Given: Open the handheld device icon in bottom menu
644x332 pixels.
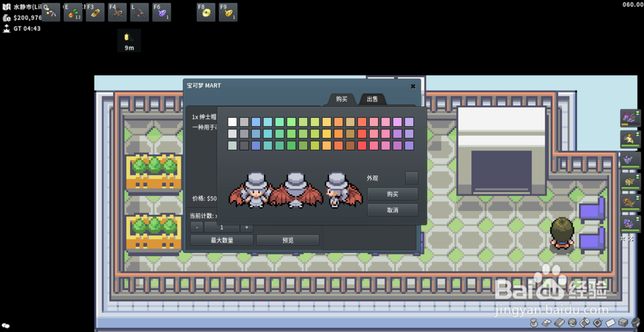Looking at the screenshot, I should [x=598, y=322].
